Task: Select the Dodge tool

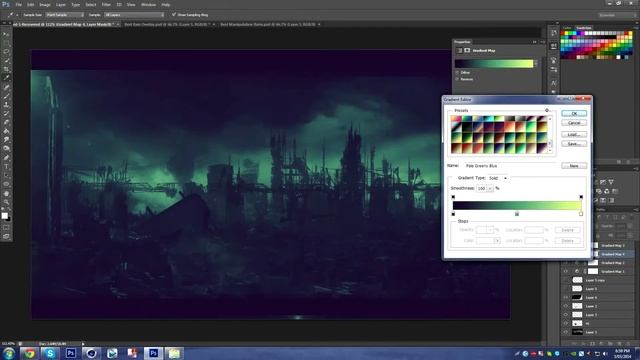Action: coord(6,149)
